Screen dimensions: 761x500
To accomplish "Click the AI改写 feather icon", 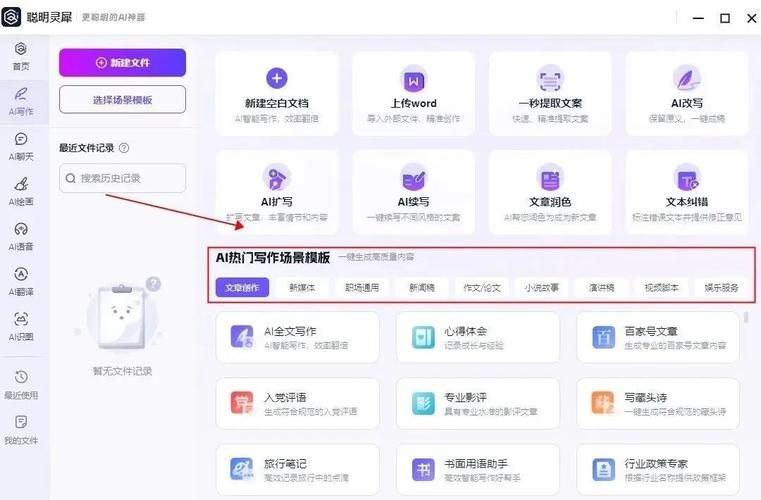I will click(687, 80).
